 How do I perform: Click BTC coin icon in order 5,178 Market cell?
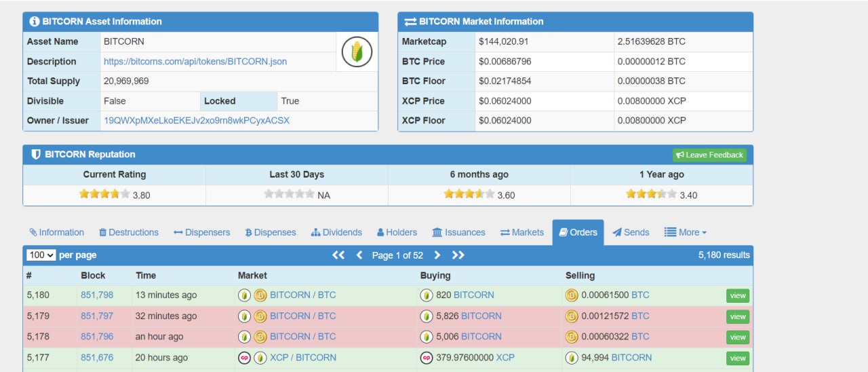pyautogui.click(x=260, y=337)
